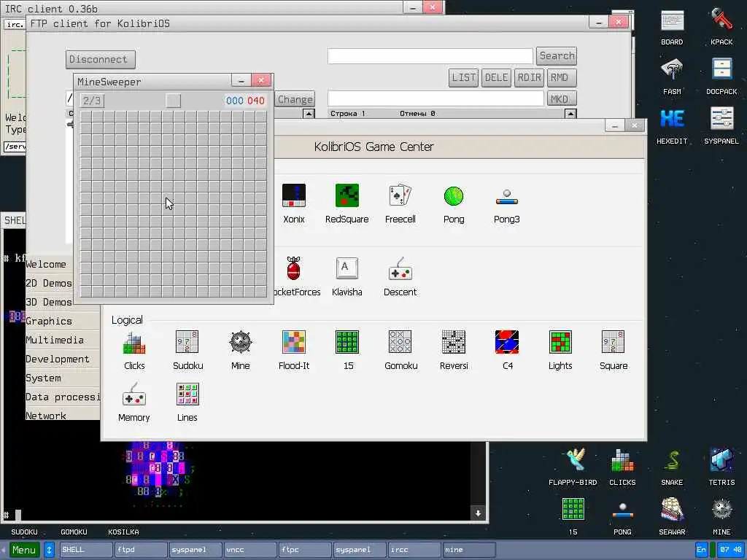Open Multimedia menu entry
Image resolution: width=747 pixels, height=560 pixels.
tap(63, 341)
